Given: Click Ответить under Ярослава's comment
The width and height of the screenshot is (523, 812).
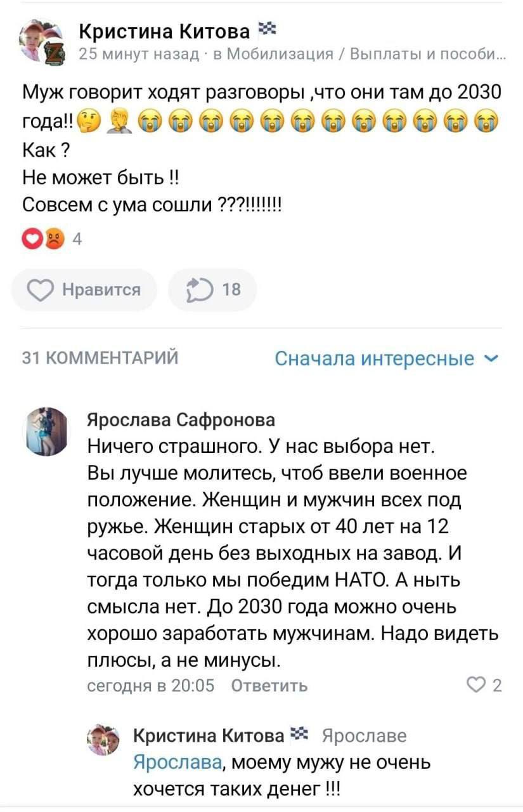Looking at the screenshot, I should click(x=270, y=685).
